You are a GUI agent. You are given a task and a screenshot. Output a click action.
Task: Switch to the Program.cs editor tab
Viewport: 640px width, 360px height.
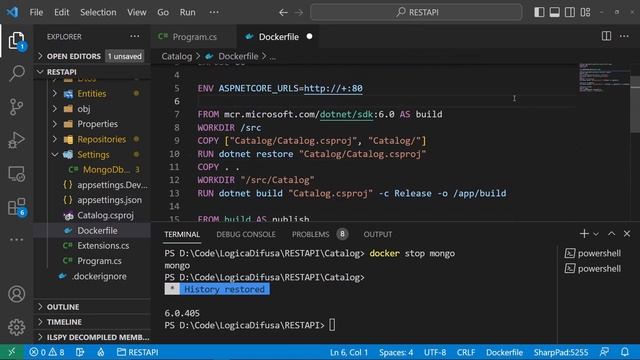tap(193, 37)
